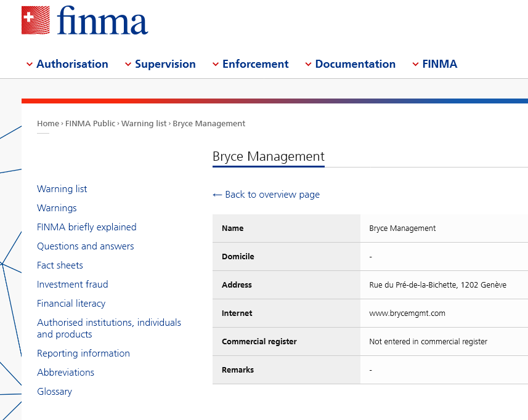The height and width of the screenshot is (420, 528).
Task: Open Questions and answers link
Action: tap(86, 246)
